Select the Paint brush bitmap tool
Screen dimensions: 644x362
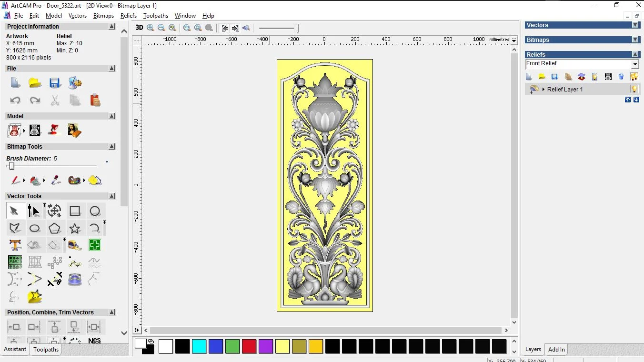pyautogui.click(x=15, y=181)
